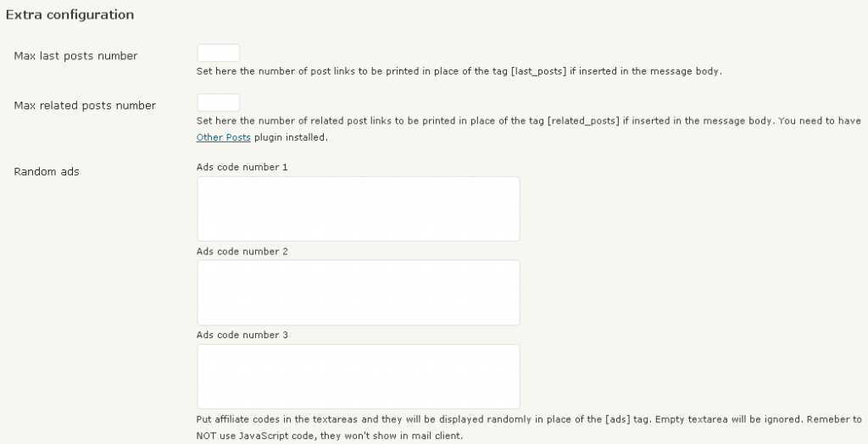Screen dimensions: 868x444
Task: Click the "Ads code number 1" caption
Action: pos(242,168)
